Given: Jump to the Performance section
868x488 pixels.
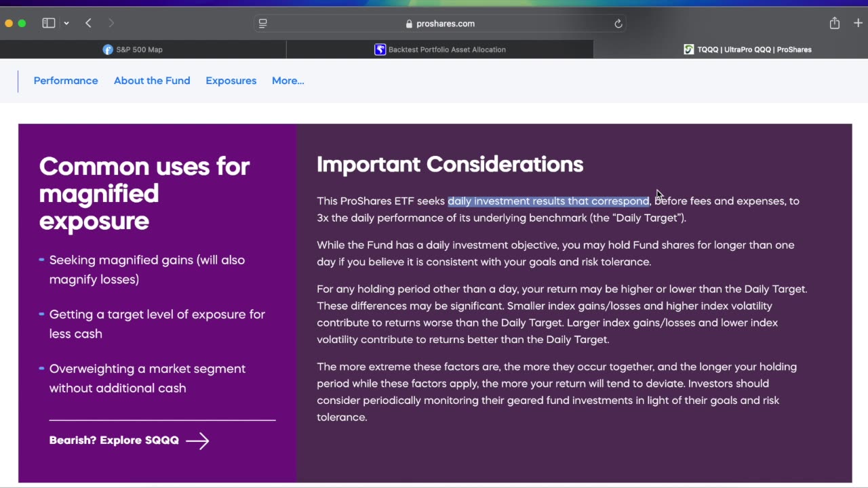Looking at the screenshot, I should pyautogui.click(x=66, y=81).
